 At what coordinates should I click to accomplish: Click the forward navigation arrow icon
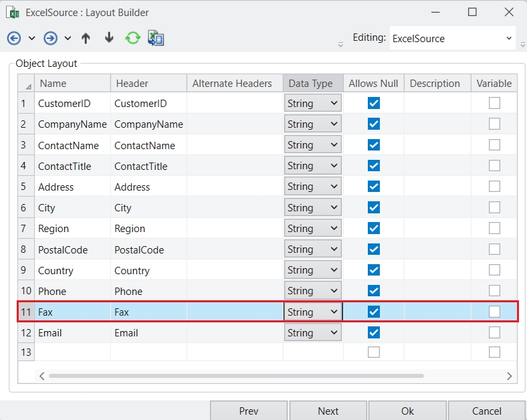(51, 38)
